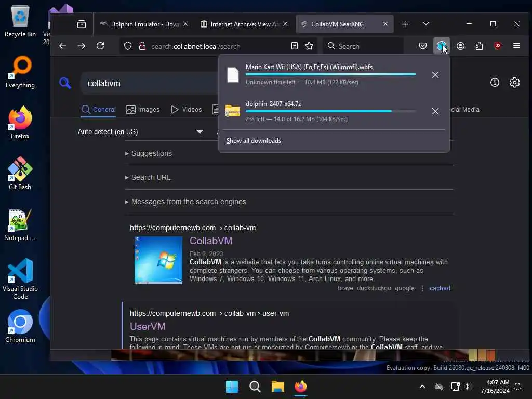Open a new browser tab
This screenshot has width=532, height=399.
click(405, 24)
